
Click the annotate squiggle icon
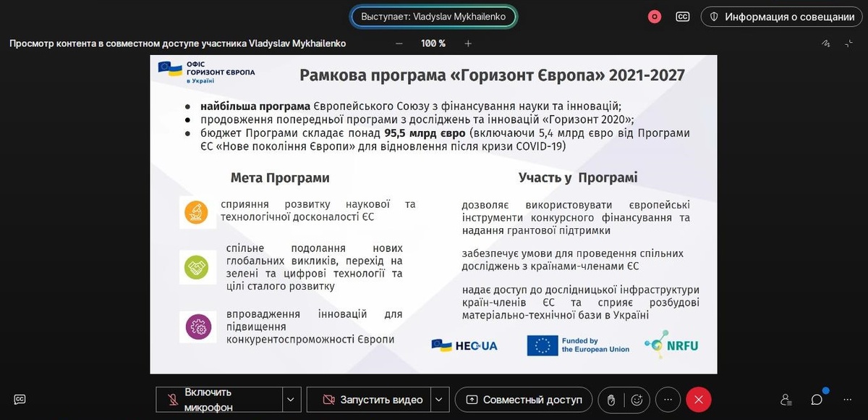click(x=826, y=43)
